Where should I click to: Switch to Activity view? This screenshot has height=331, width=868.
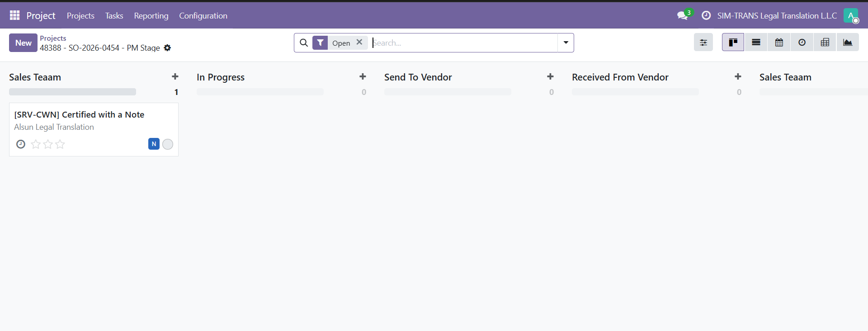pos(802,43)
